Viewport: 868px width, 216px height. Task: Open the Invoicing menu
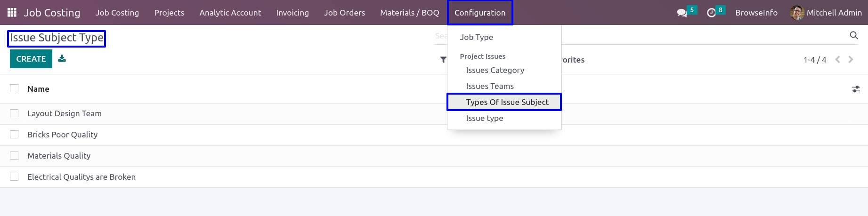[292, 13]
